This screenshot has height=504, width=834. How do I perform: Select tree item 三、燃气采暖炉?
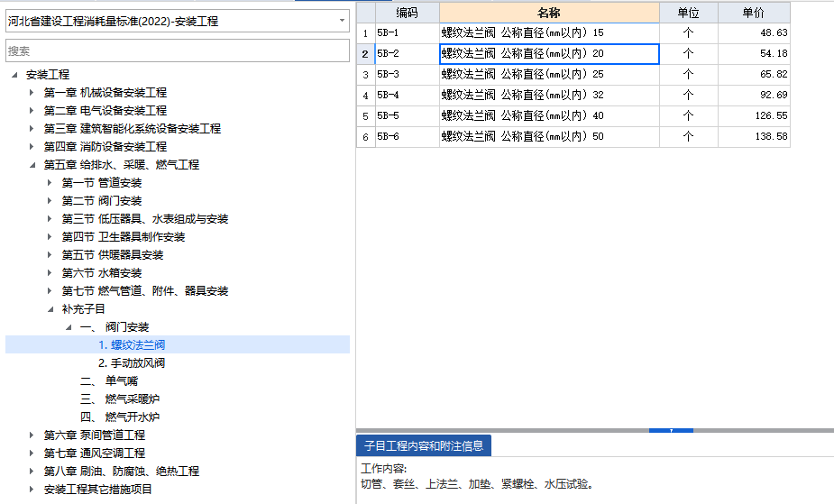[x=120, y=399]
